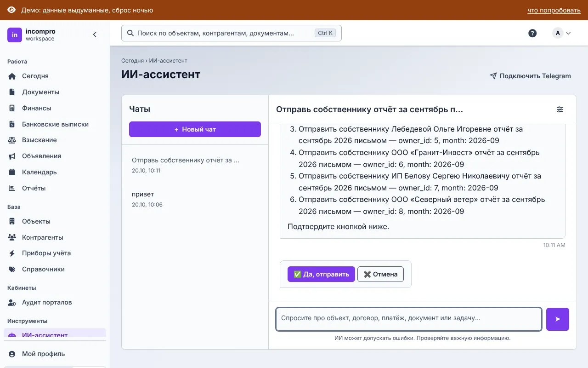Open the user account dropdown menu
This screenshot has height=368, width=588.
561,33
